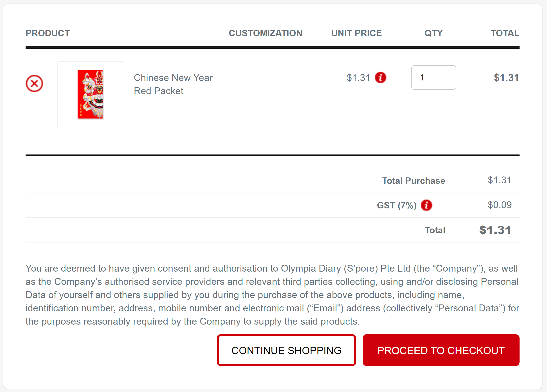
Task: Open the red packet product thumbnail
Action: [x=91, y=94]
